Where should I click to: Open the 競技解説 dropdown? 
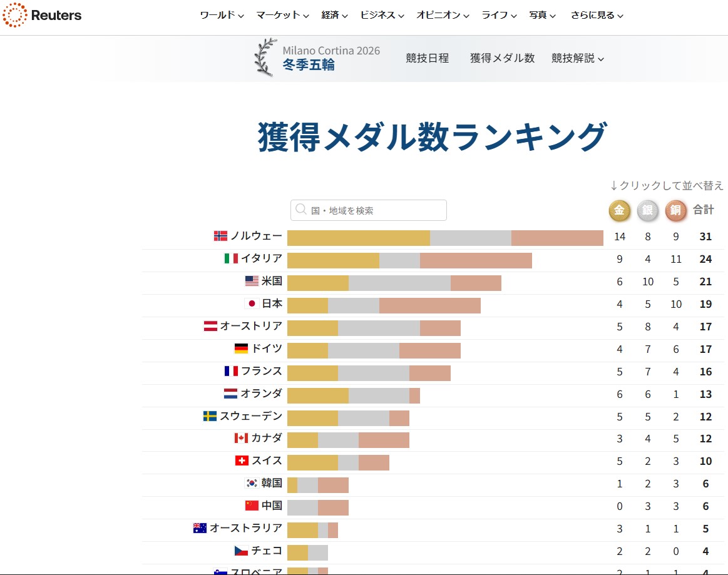577,58
